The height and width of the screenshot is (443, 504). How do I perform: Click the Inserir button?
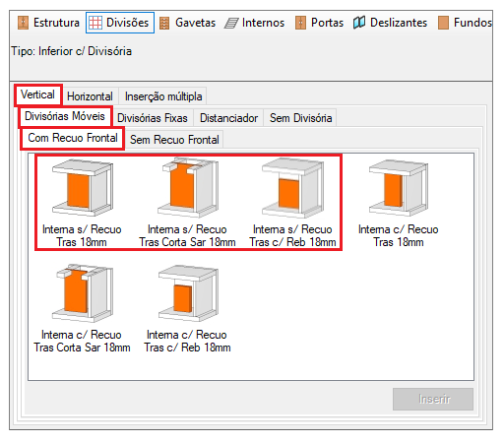[433, 399]
